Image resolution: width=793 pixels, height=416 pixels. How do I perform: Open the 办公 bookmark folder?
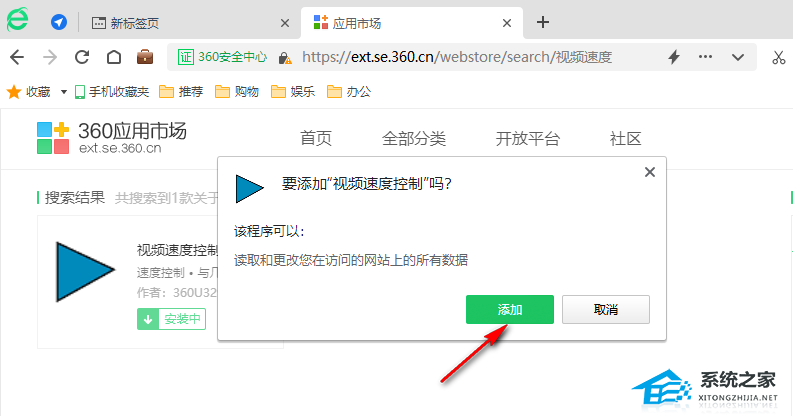349,92
